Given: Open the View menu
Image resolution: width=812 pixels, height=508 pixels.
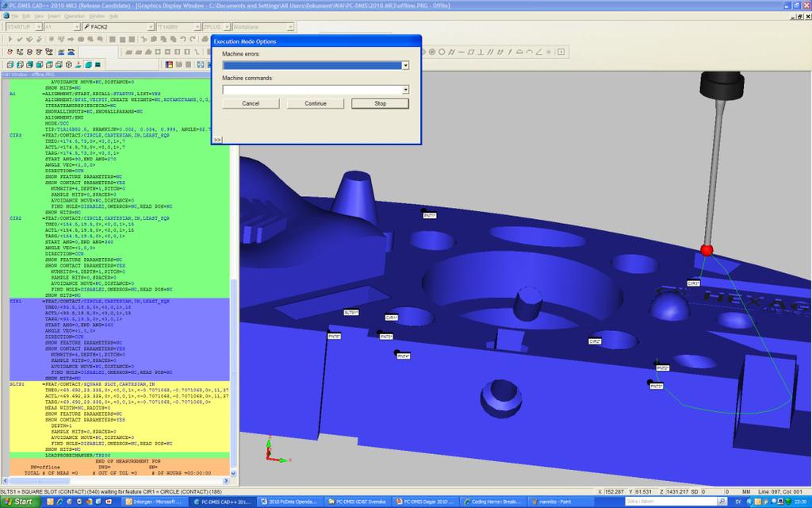Looking at the screenshot, I should click(39, 16).
